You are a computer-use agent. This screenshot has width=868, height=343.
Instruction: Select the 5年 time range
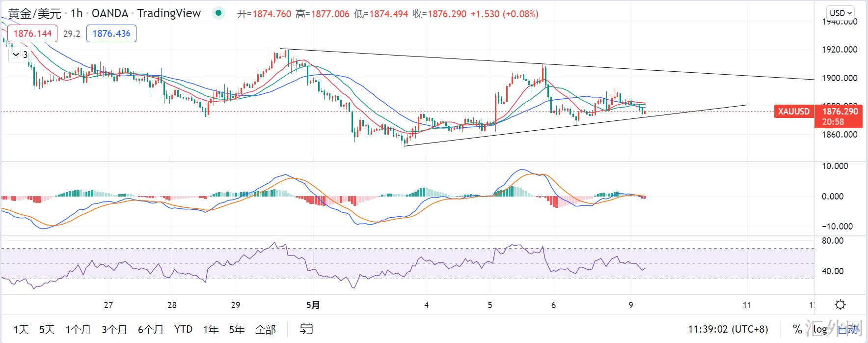pyautogui.click(x=237, y=329)
